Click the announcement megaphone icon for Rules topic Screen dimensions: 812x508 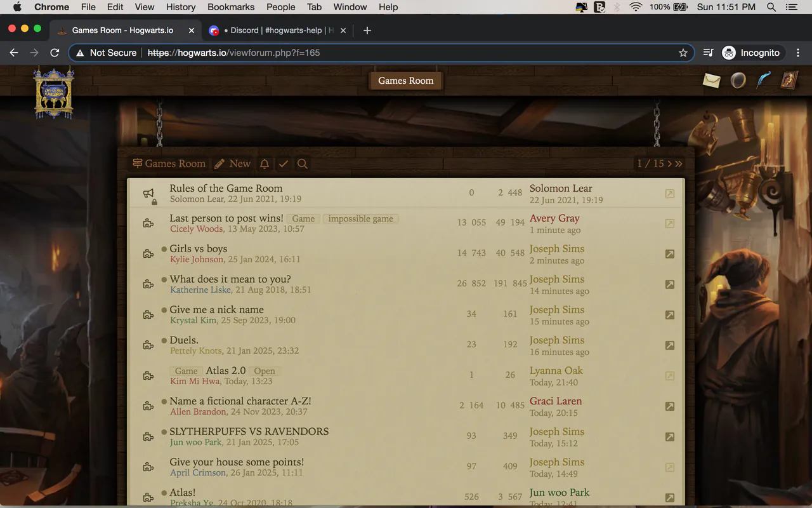point(148,193)
